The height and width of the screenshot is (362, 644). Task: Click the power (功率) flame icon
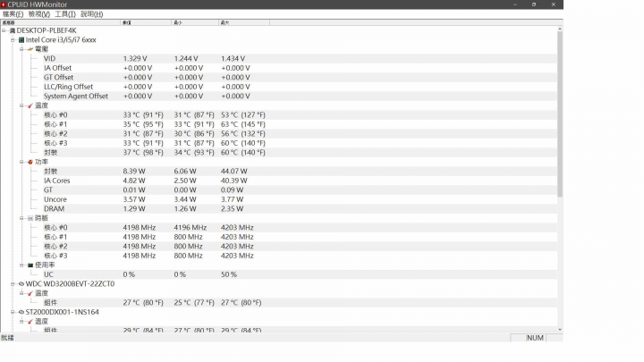(x=30, y=162)
